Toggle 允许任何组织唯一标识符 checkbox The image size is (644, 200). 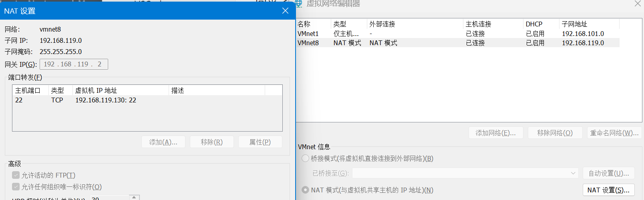pos(16,187)
